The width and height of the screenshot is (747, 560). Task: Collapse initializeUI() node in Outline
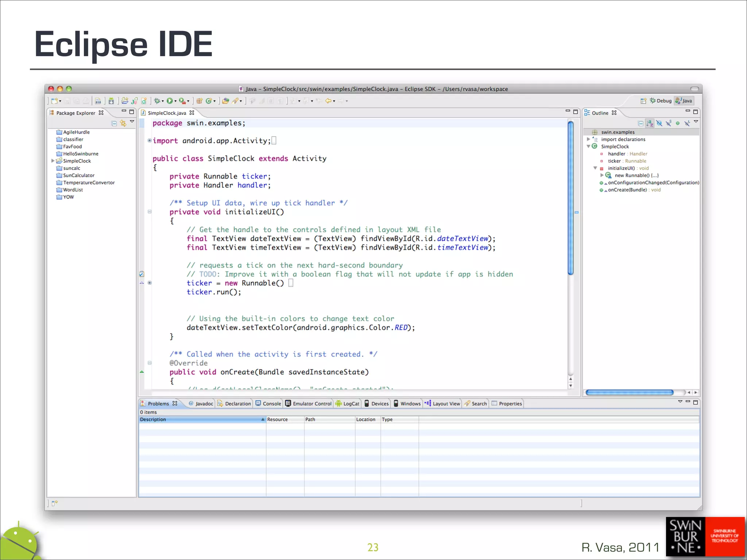click(595, 168)
